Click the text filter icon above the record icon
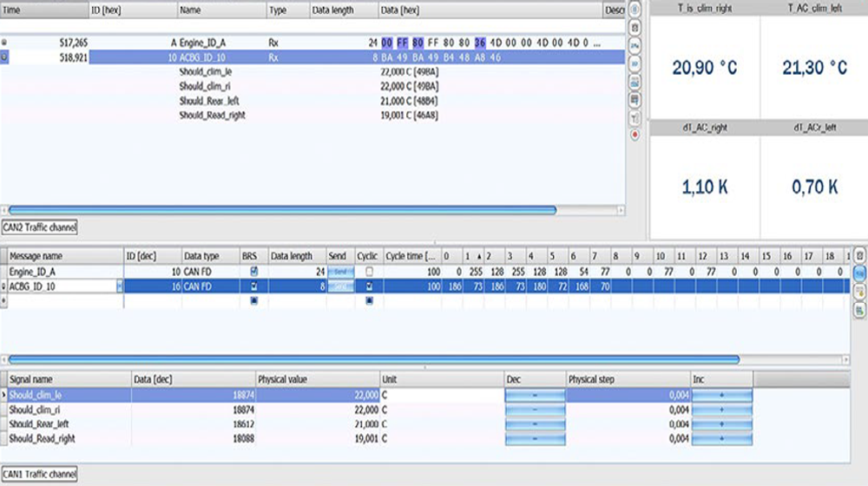The image size is (868, 486). point(635,118)
